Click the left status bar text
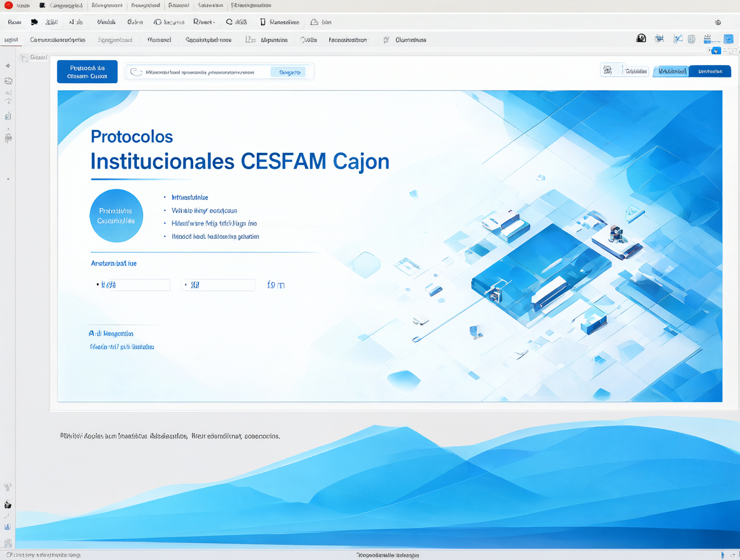Image resolution: width=740 pixels, height=560 pixels. tap(43, 555)
